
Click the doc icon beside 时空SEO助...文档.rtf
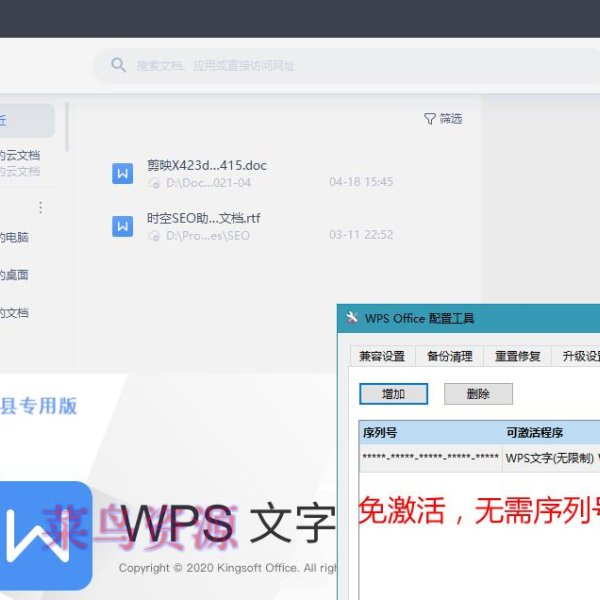[122, 226]
